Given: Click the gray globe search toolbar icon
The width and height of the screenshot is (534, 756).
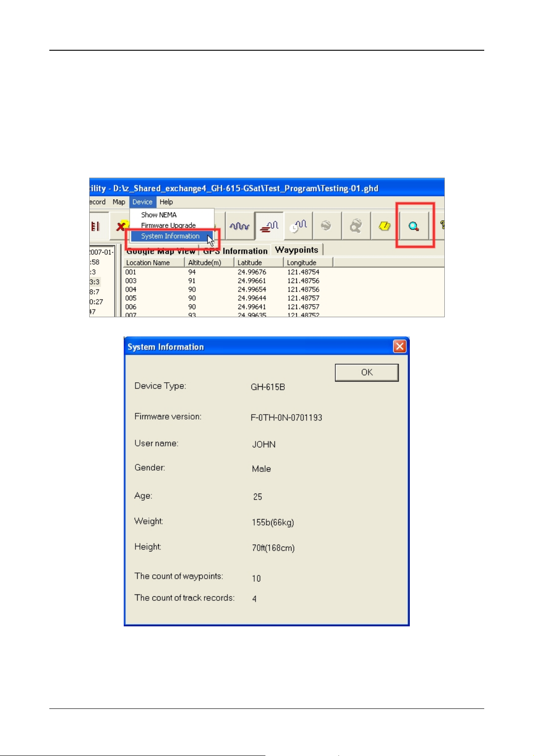Looking at the screenshot, I should [356, 226].
